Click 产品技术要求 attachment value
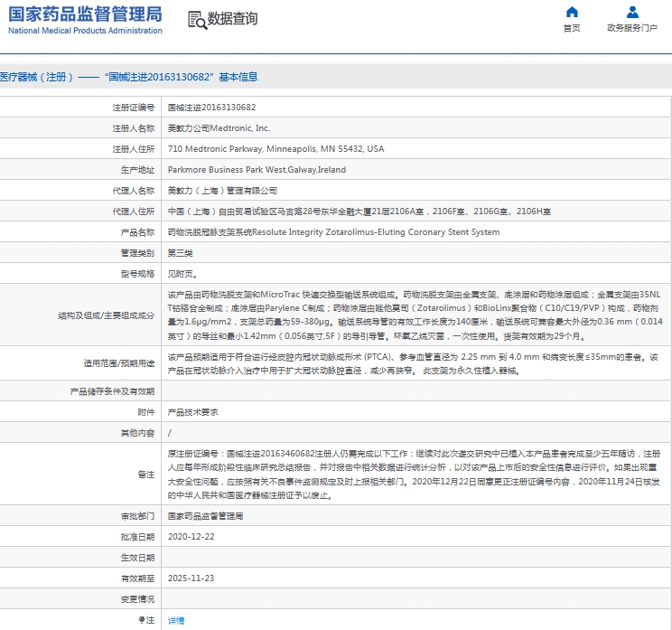Screen dimensions: 672x630 (x=193, y=412)
